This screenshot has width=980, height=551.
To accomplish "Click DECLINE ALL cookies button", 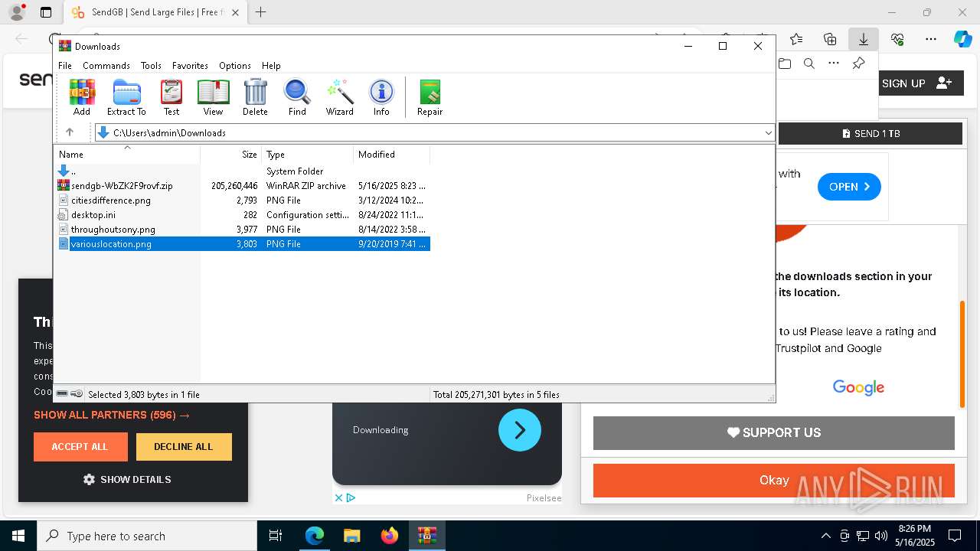I will (x=184, y=447).
